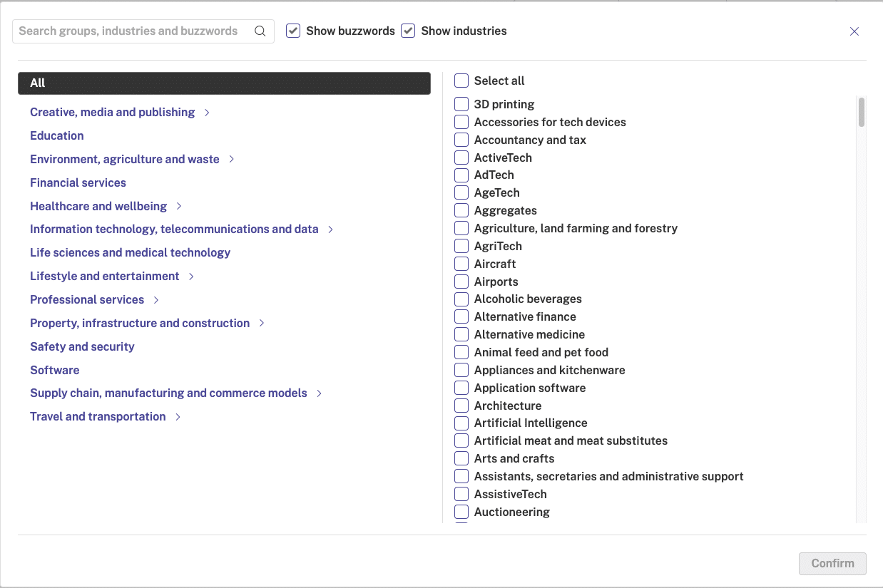
Task: Click the Financial services category link
Action: 77,182
